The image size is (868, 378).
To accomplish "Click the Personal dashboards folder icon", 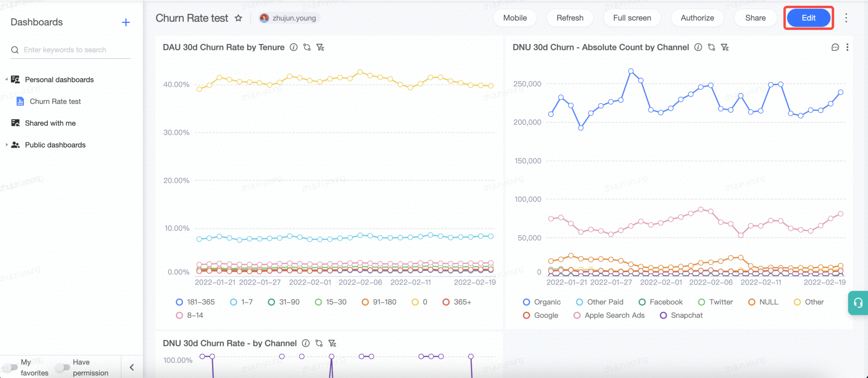I will click(15, 79).
